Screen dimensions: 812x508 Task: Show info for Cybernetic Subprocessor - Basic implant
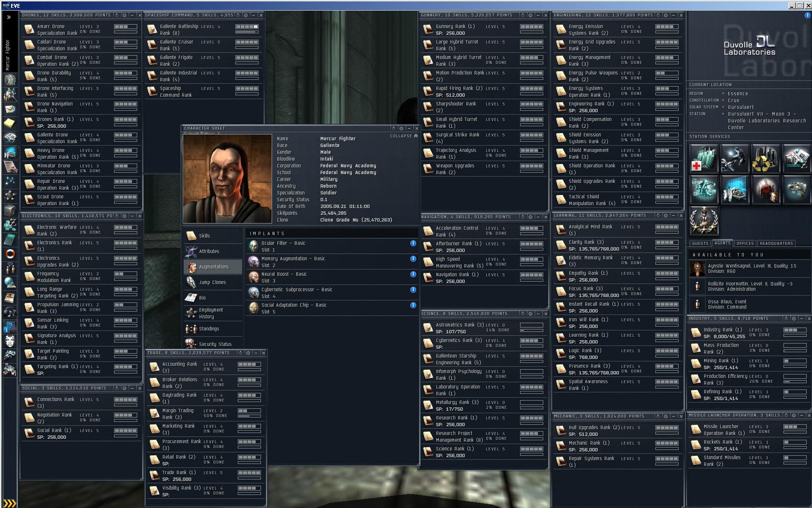[413, 290]
